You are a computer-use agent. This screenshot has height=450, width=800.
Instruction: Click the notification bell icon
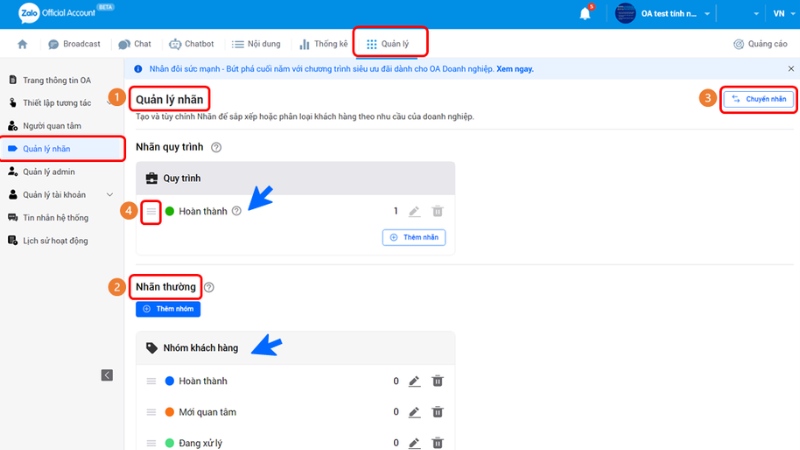pyautogui.click(x=585, y=13)
